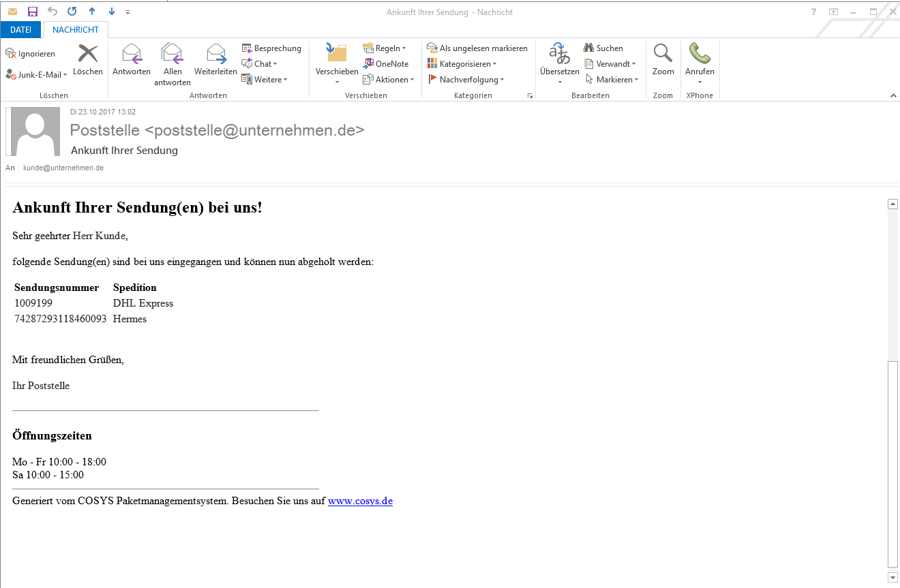Open the Regeln dropdown
The image size is (900, 588).
(385, 48)
